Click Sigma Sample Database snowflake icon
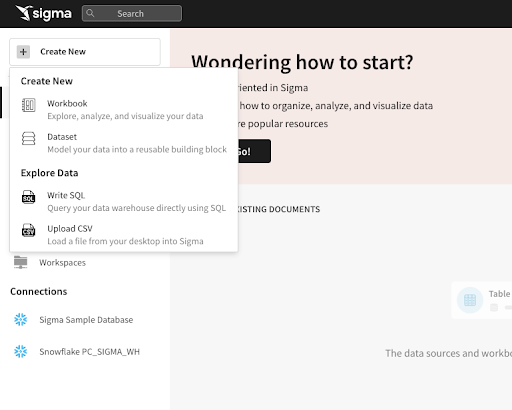This screenshot has width=512, height=410. [21, 319]
